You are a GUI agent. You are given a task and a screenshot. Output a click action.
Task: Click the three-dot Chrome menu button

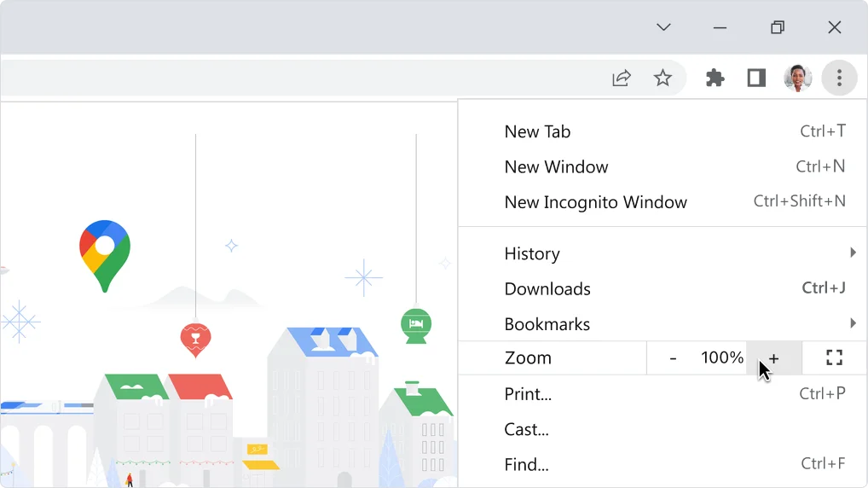[839, 78]
